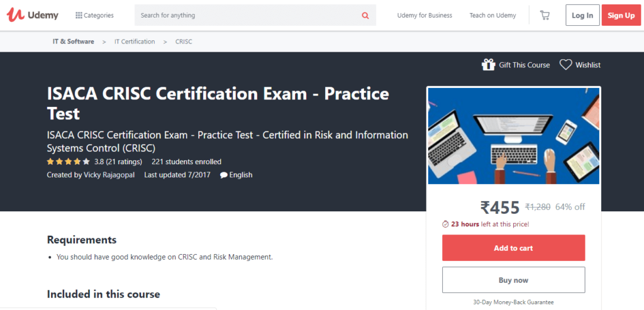Open Udemy for Business link
644x310 pixels.
(425, 15)
